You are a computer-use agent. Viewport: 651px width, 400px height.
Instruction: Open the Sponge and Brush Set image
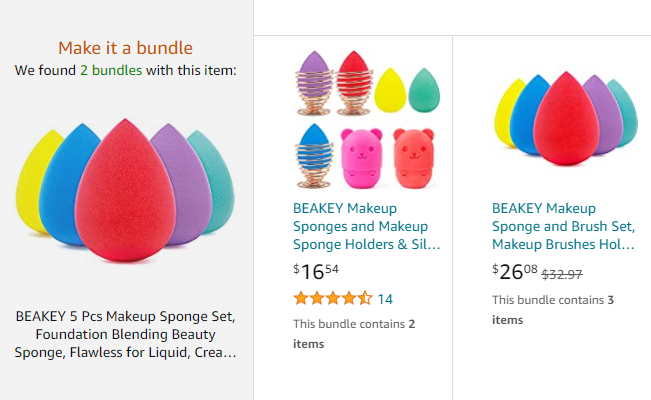[x=566, y=118]
